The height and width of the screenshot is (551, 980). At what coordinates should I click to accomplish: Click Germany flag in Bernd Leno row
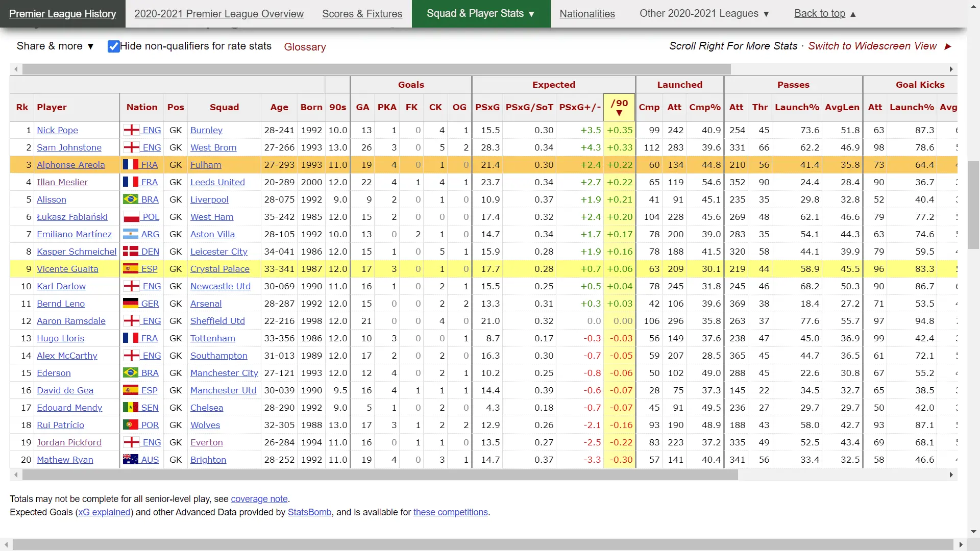[x=131, y=304]
